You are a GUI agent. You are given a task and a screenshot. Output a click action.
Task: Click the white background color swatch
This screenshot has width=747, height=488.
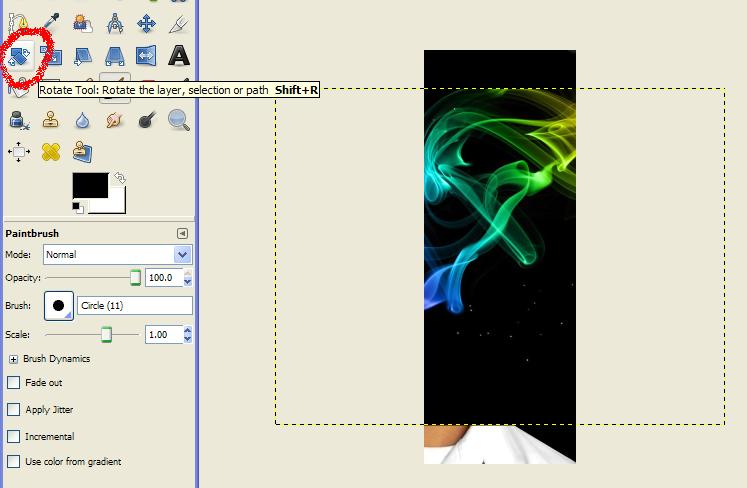(x=116, y=204)
